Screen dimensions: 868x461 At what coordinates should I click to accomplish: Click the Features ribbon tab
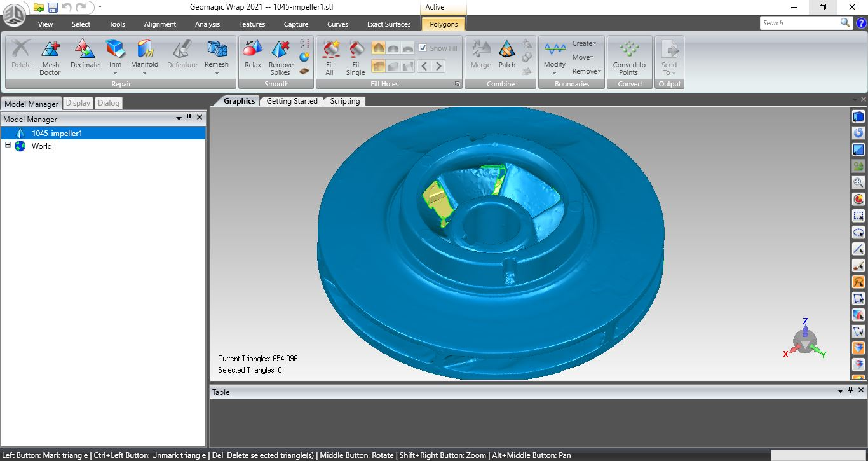coord(252,24)
